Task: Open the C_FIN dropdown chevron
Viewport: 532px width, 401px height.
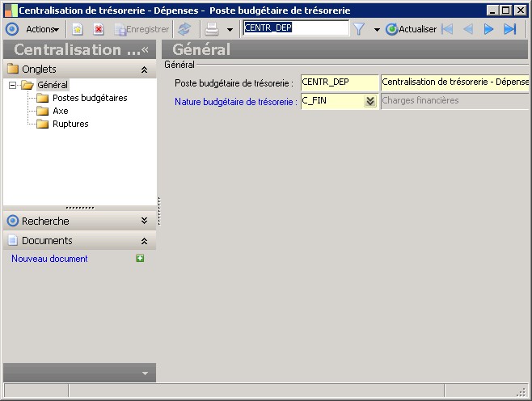Action: coord(370,101)
